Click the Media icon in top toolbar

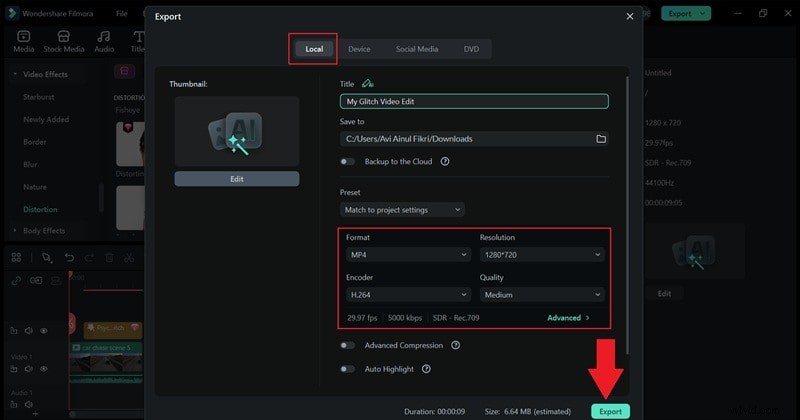(23, 40)
